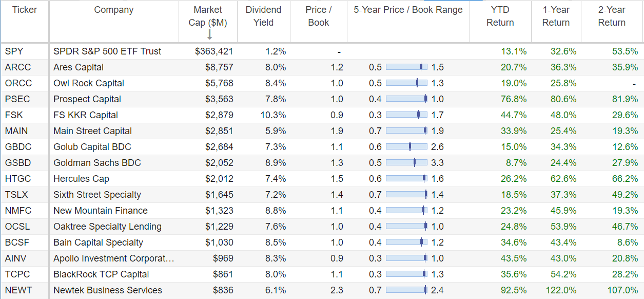The height and width of the screenshot is (299, 644).
Task: Click Oaktree Specialty Lending company name
Action: [x=107, y=227]
